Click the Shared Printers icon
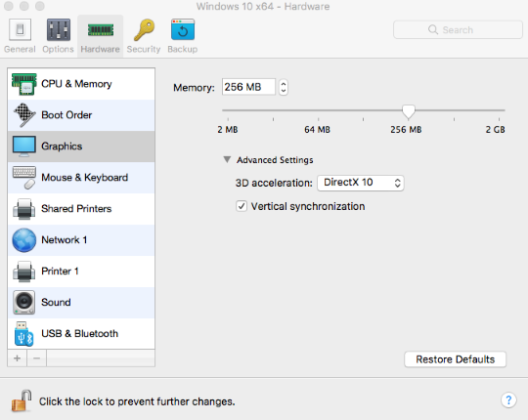Screen dimensions: 528x420 (x=23, y=209)
